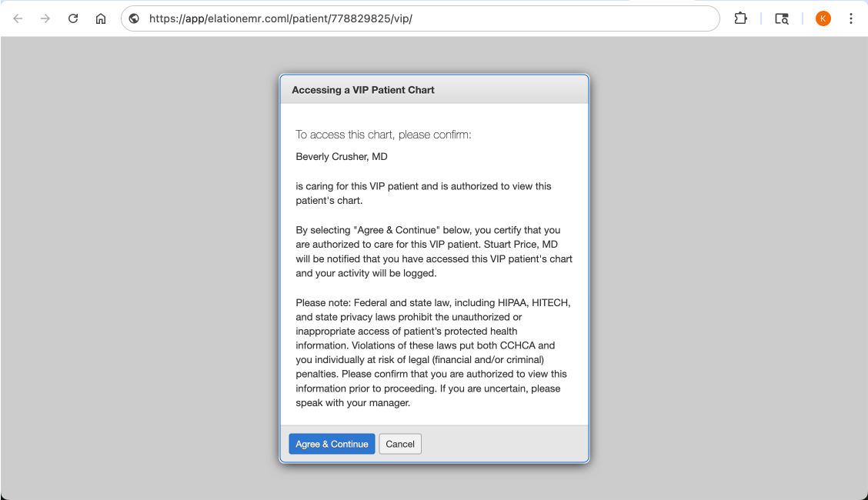868x500 pixels.
Task: Cancel the VIP chart access dialog
Action: pos(400,444)
